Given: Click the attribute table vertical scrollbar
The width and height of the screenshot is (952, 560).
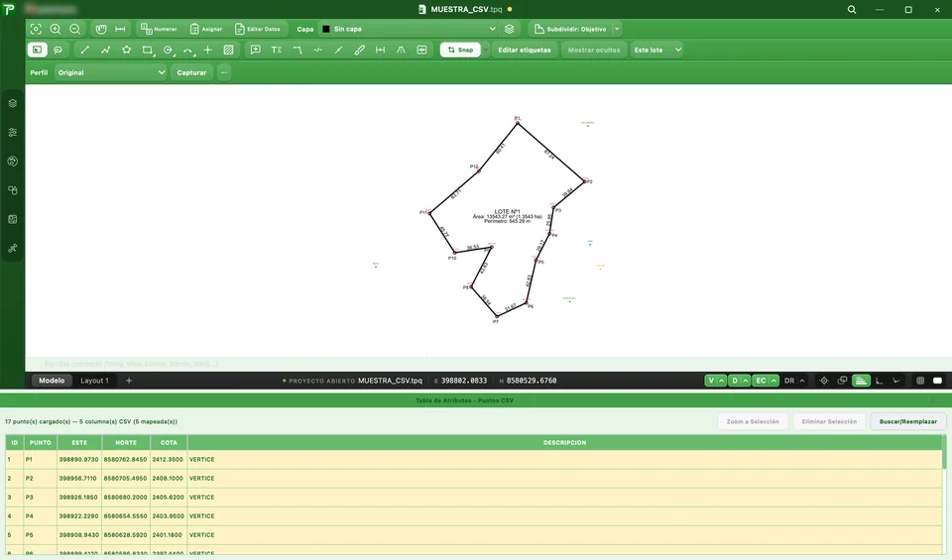Looking at the screenshot, I should point(944,452).
